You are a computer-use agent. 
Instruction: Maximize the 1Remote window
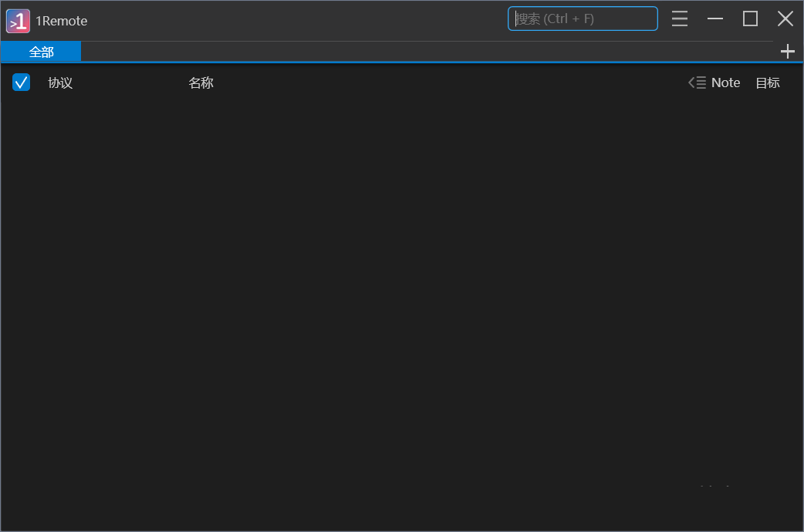pos(750,19)
